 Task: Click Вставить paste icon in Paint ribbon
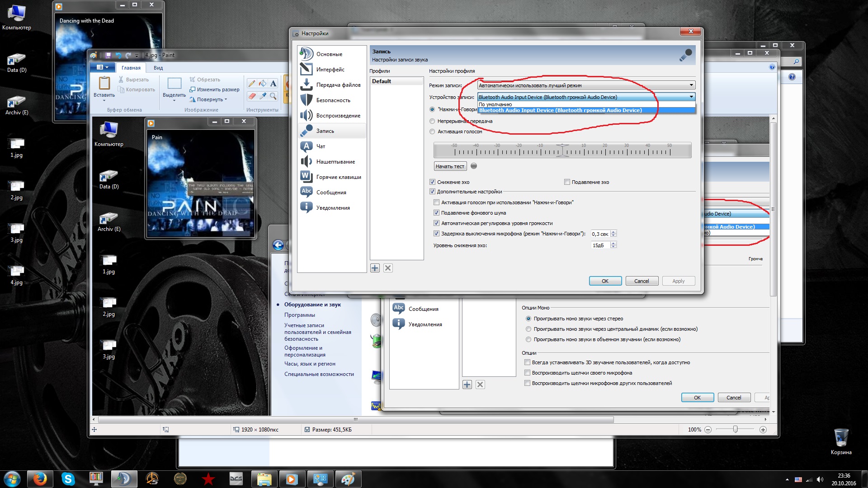point(104,83)
